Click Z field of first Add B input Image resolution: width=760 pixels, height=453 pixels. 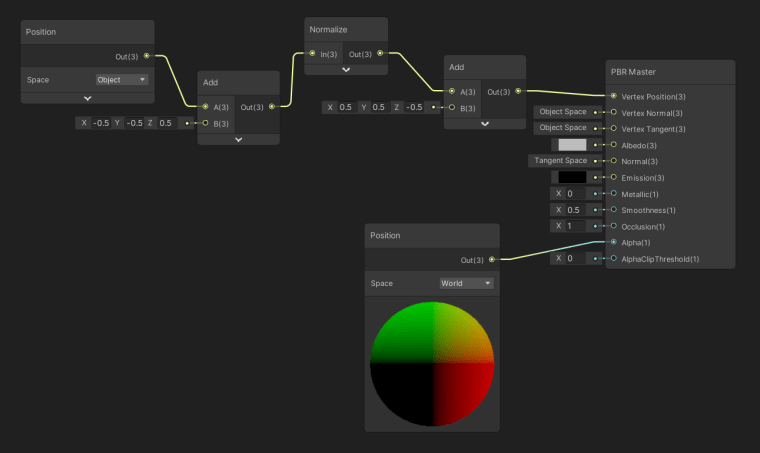(167, 123)
